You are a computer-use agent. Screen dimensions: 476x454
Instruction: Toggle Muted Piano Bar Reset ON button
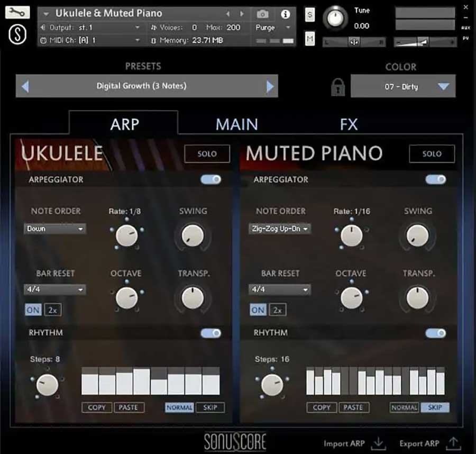tap(258, 310)
